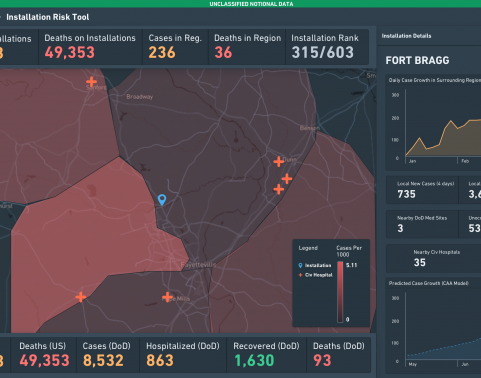This screenshot has height=378, width=481.
Task: Click the Installation pin icon in the legend
Action: 300,265
